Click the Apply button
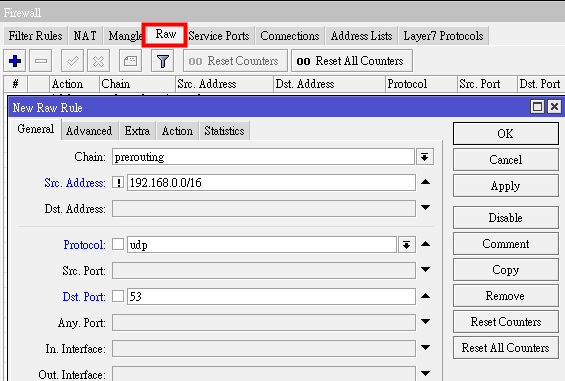 (506, 186)
